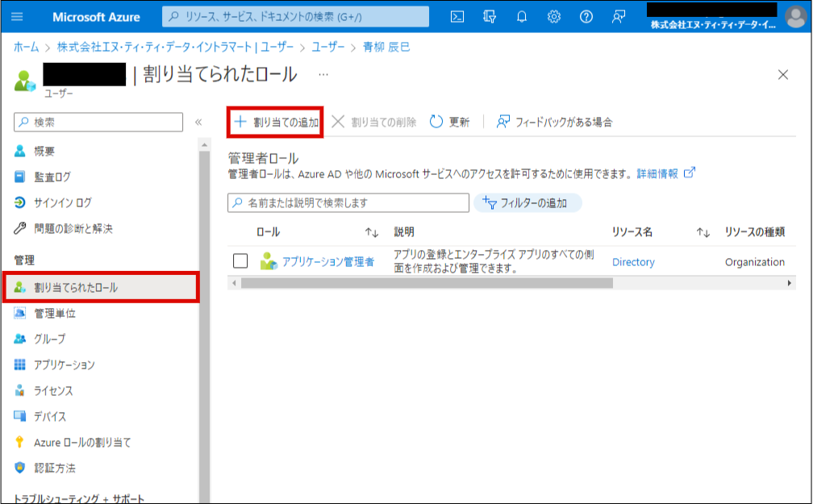The height and width of the screenshot is (504, 813).
Task: Open the 監査ログ menu item
Action: [52, 177]
